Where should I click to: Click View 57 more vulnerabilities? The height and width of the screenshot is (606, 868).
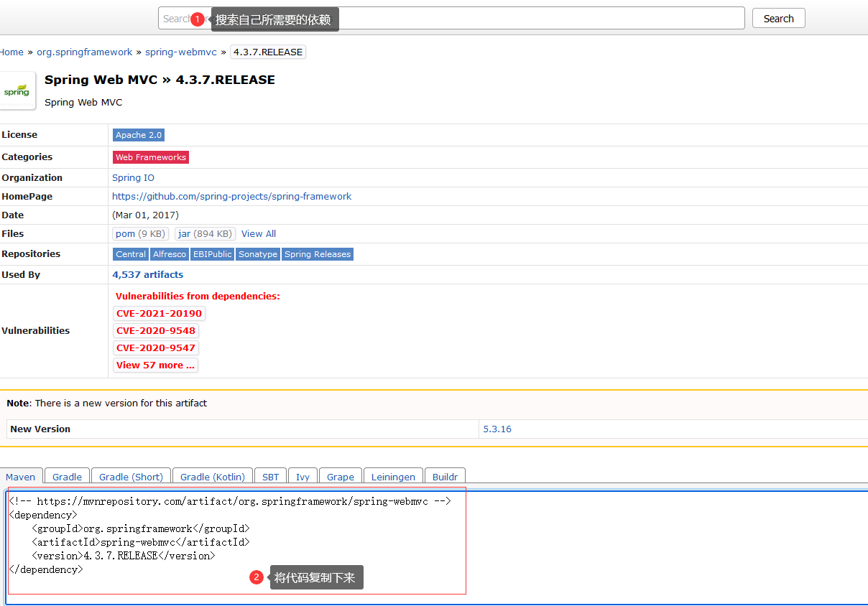point(155,365)
